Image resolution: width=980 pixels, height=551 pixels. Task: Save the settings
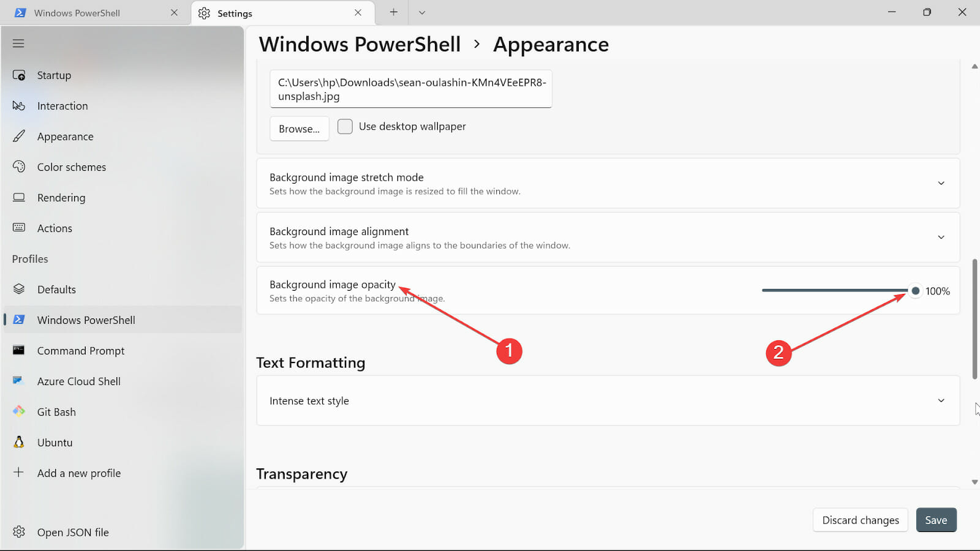point(936,520)
